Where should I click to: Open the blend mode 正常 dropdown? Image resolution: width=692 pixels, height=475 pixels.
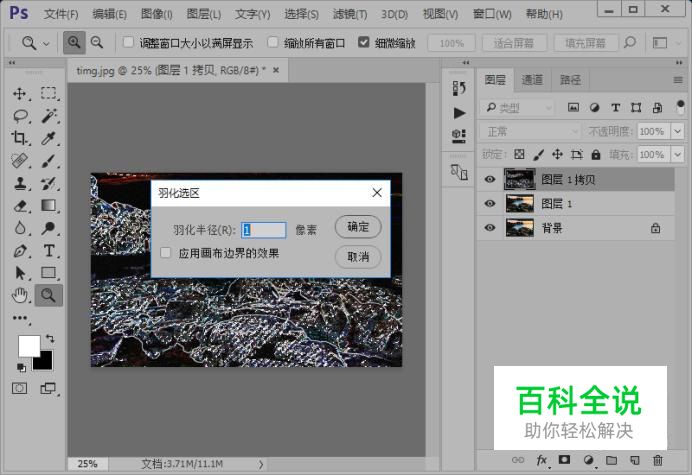[x=530, y=131]
